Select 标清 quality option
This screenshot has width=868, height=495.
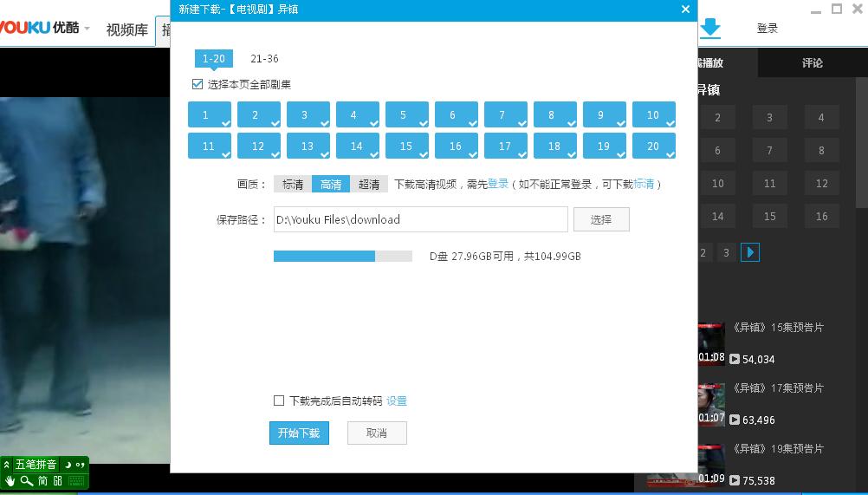pyautogui.click(x=293, y=185)
